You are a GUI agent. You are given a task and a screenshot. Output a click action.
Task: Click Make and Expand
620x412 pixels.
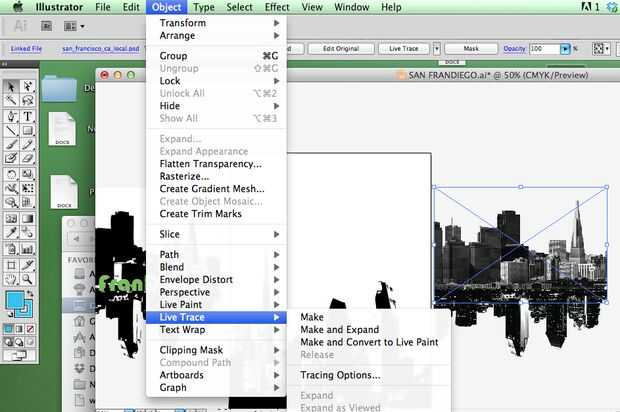(369, 329)
